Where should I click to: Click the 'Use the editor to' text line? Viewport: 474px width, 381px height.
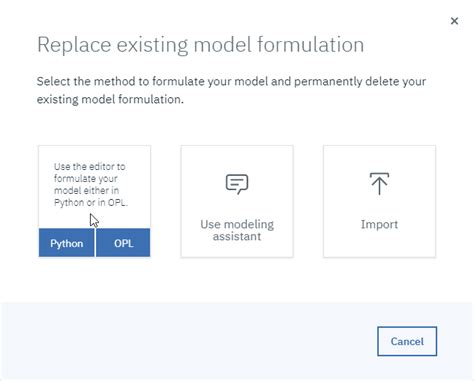click(x=90, y=166)
